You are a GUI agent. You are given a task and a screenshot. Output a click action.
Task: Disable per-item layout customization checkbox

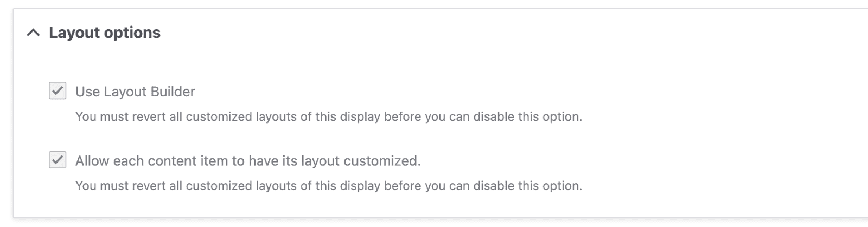tap(58, 160)
